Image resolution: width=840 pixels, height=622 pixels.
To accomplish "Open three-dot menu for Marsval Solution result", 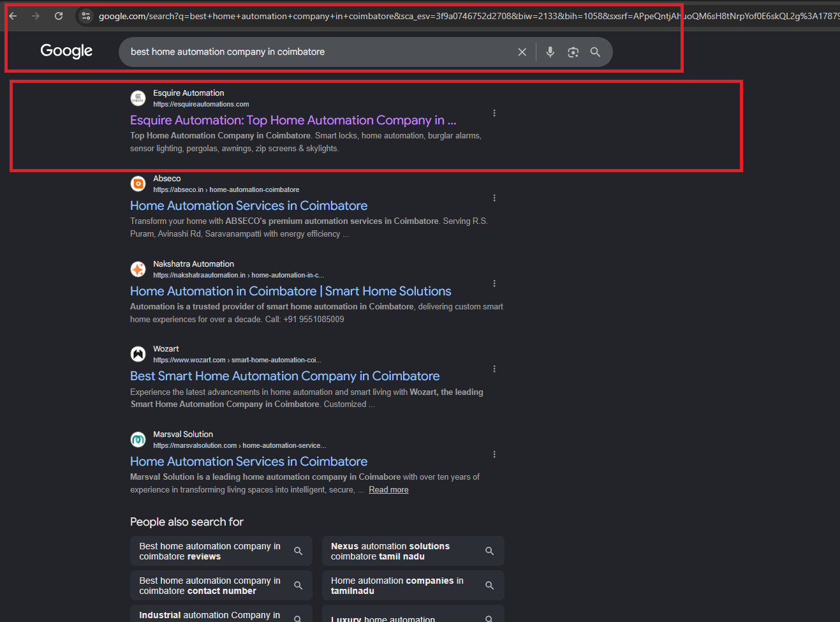I will (494, 454).
